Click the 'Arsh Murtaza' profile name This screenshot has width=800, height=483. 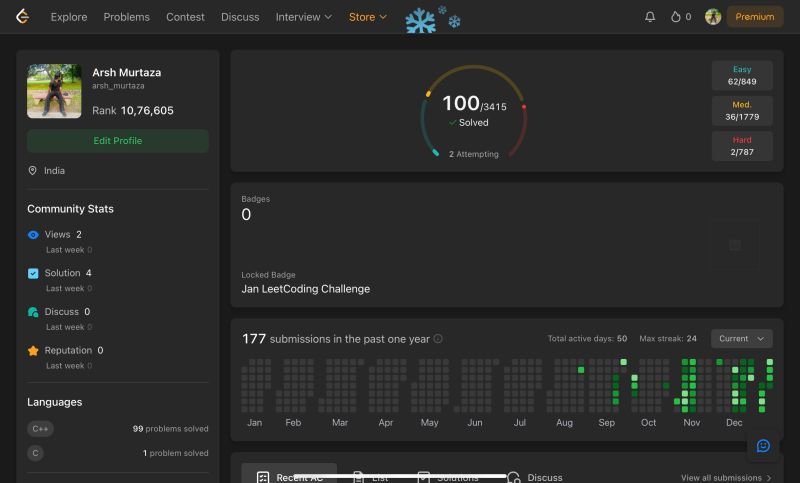point(127,72)
